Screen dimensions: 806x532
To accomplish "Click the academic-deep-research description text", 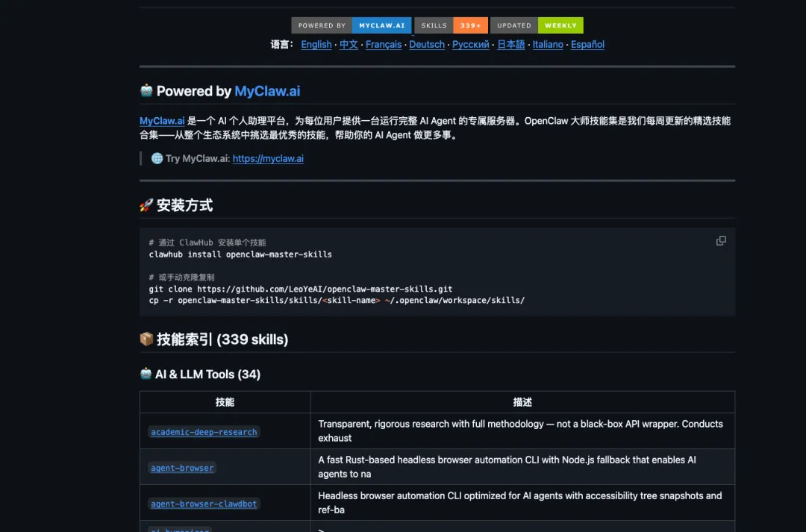I will [x=520, y=431].
